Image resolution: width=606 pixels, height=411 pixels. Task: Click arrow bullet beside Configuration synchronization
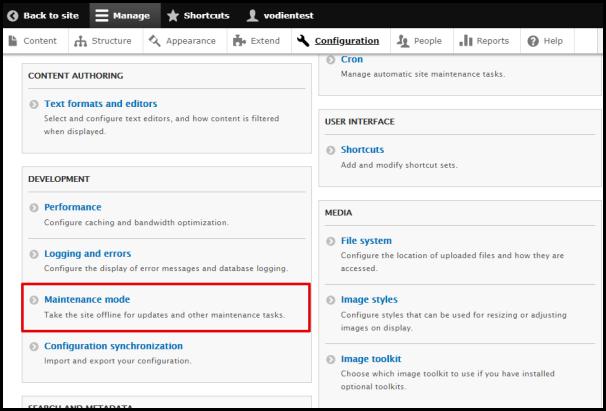(x=34, y=346)
